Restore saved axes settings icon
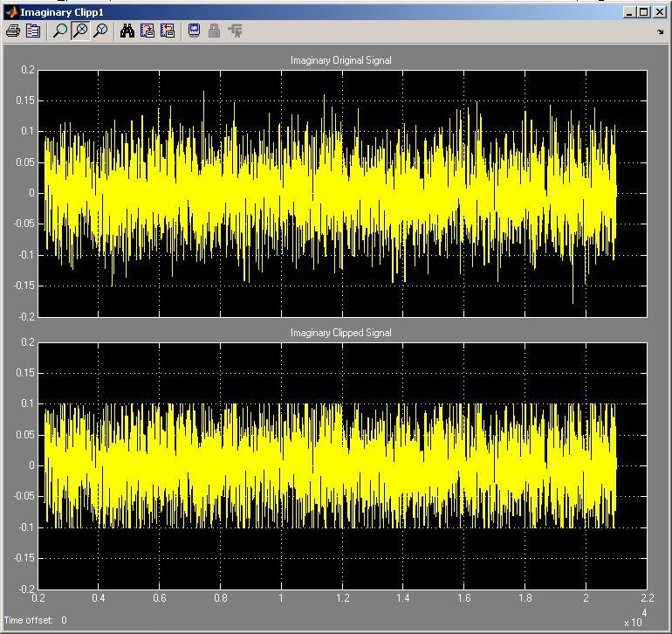Viewport: 672px width, 634px height. (168, 31)
